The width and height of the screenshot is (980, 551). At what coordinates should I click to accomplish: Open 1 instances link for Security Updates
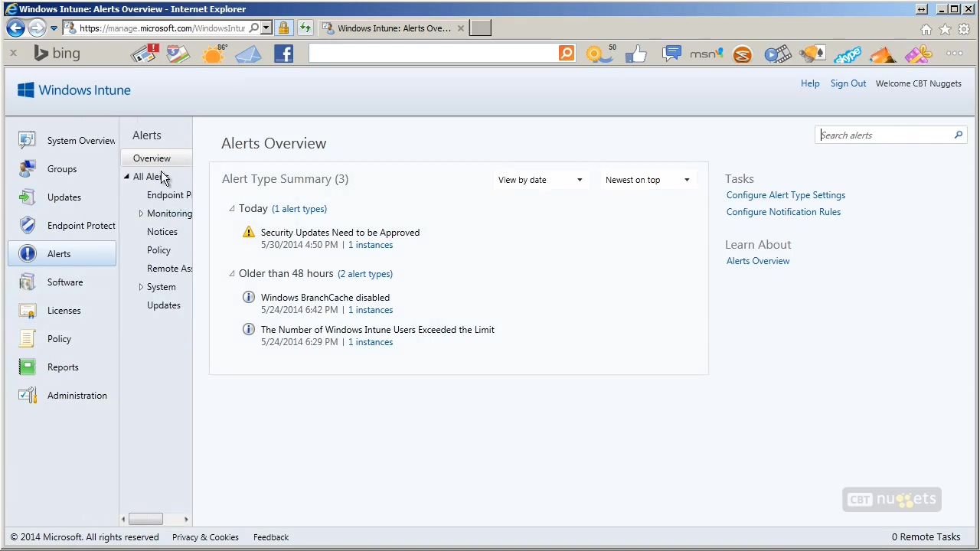371,245
